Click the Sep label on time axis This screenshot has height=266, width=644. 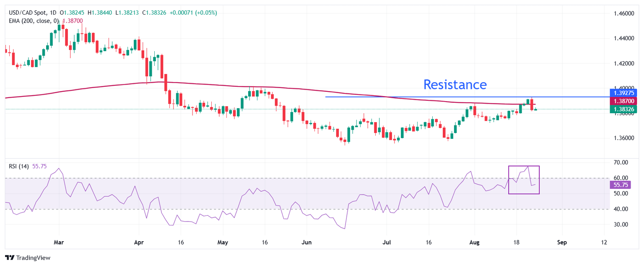[562, 243]
